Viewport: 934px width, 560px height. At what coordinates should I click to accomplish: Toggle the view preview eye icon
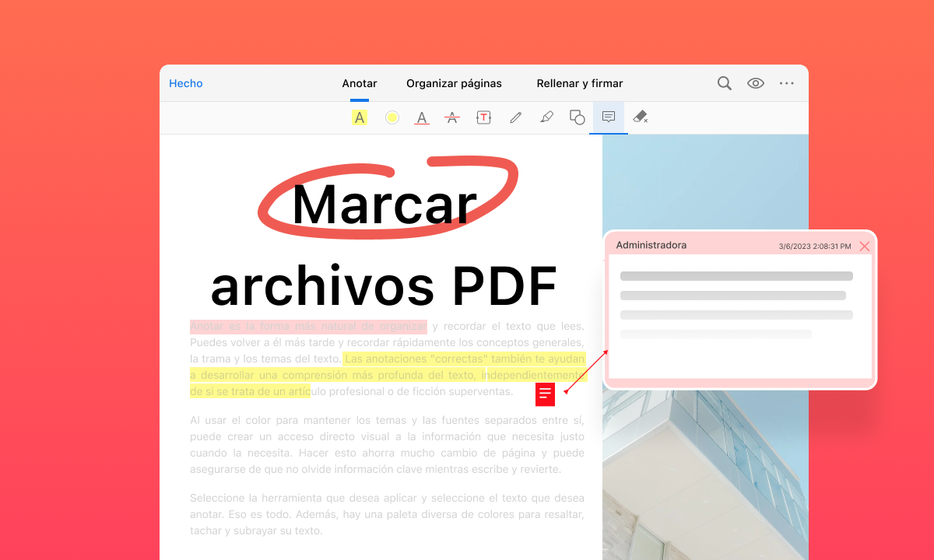[x=755, y=83]
